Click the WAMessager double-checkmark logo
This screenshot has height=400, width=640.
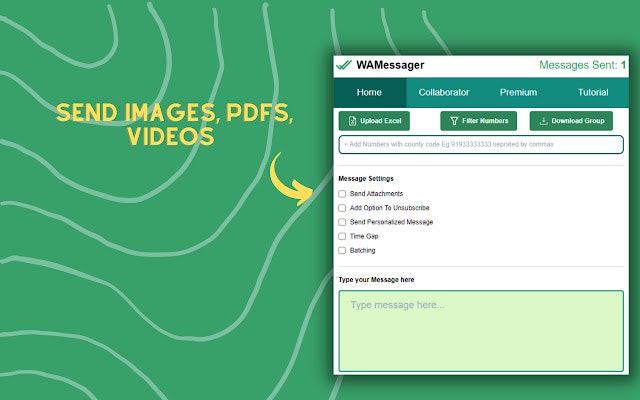tap(344, 65)
